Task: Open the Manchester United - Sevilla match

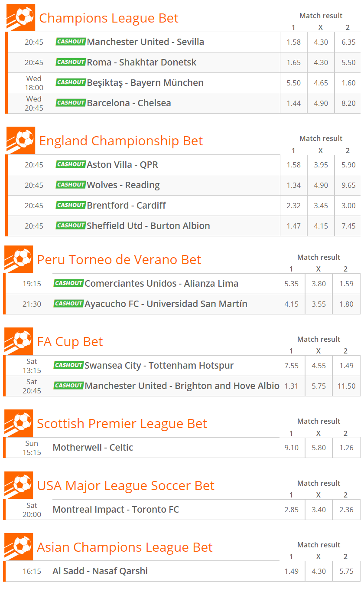Action: click(x=145, y=42)
